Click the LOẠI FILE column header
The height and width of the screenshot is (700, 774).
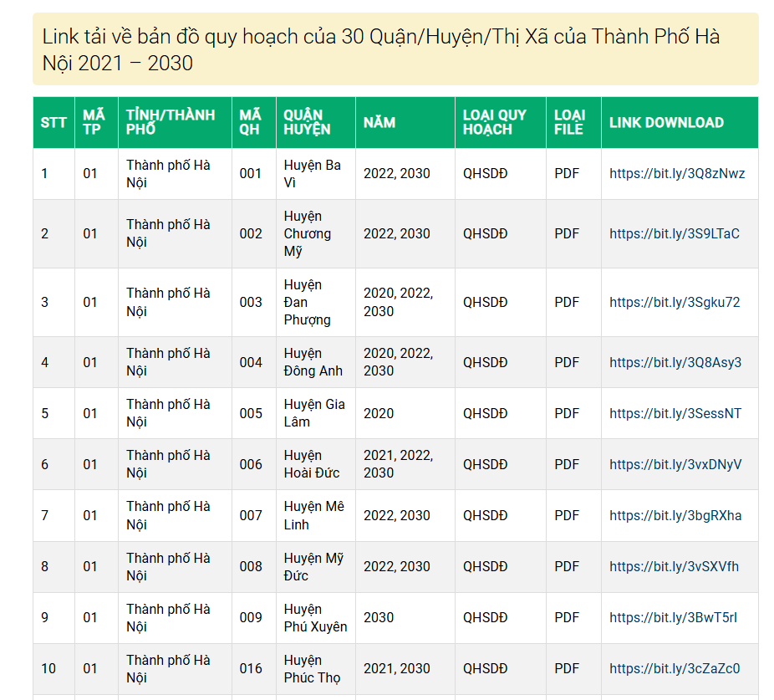[569, 122]
